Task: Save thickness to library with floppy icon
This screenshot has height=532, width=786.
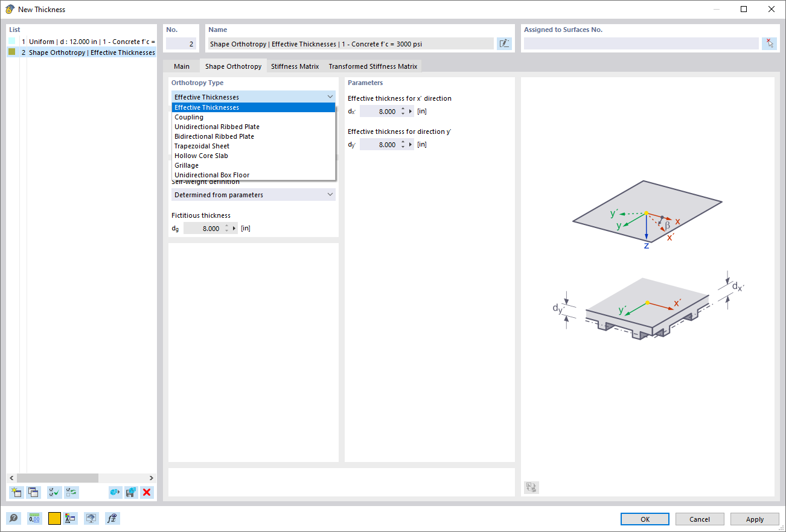Action: pyautogui.click(x=130, y=492)
